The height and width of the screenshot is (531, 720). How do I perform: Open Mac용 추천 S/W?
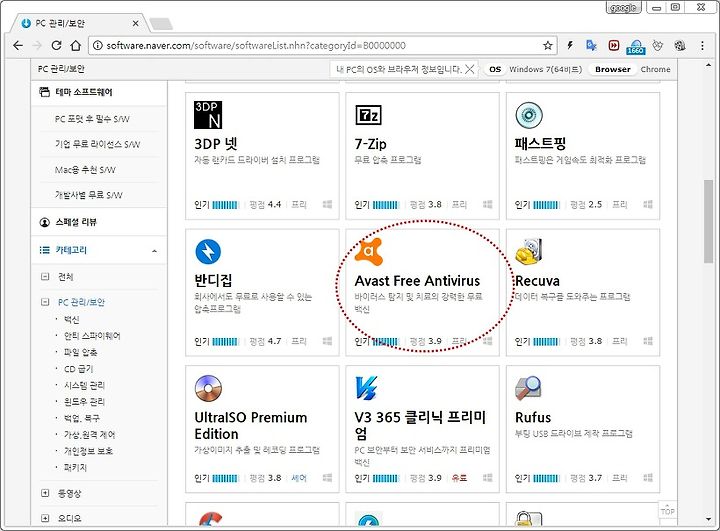click(x=85, y=170)
